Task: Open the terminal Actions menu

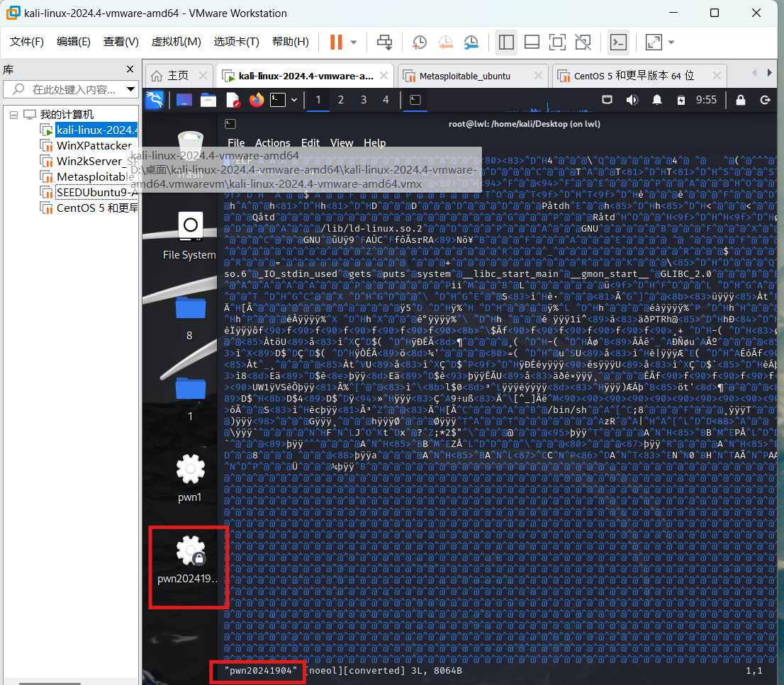Action: (x=272, y=143)
